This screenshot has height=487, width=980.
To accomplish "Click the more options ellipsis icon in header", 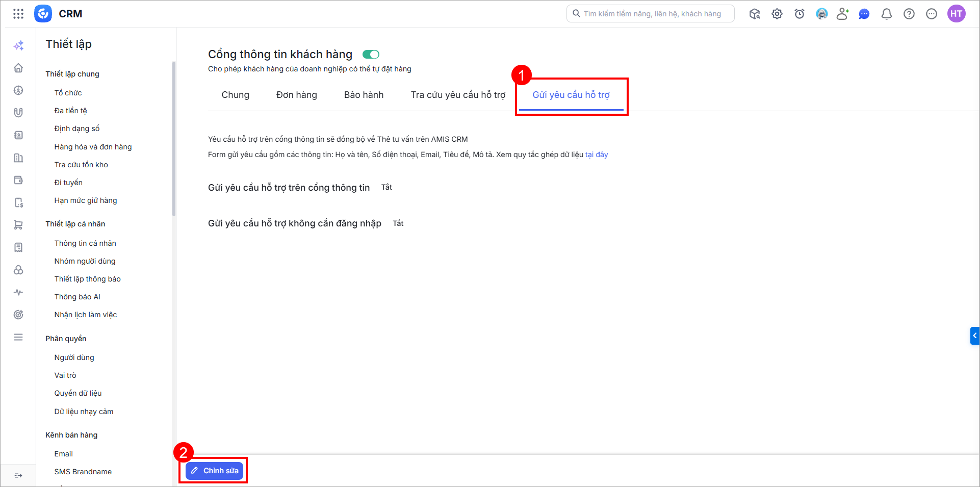I will pos(932,14).
